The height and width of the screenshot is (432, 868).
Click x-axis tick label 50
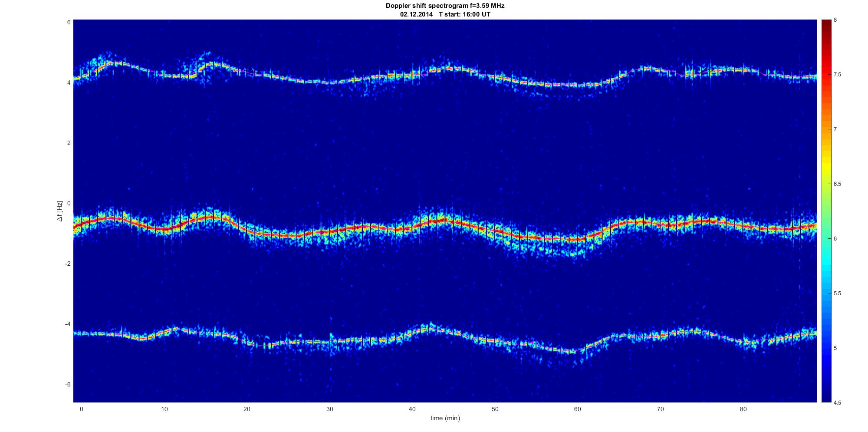(495, 409)
